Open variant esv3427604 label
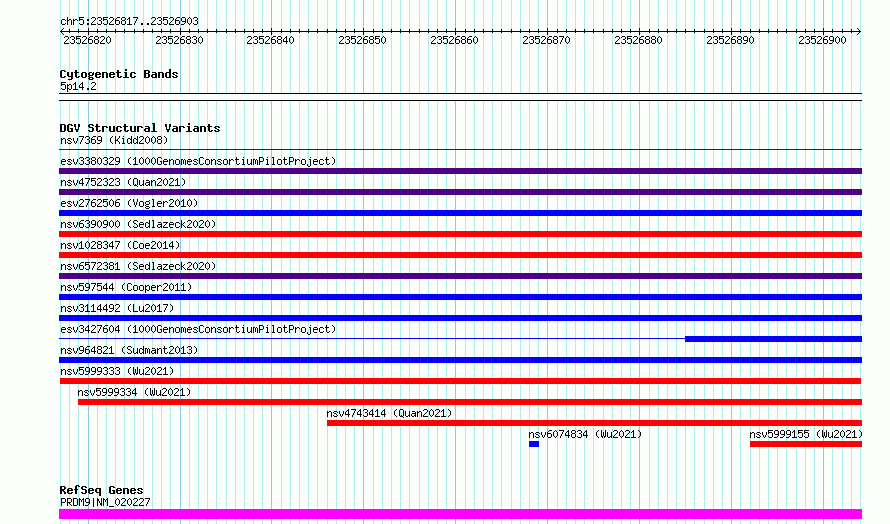890x524 pixels. click(198, 329)
